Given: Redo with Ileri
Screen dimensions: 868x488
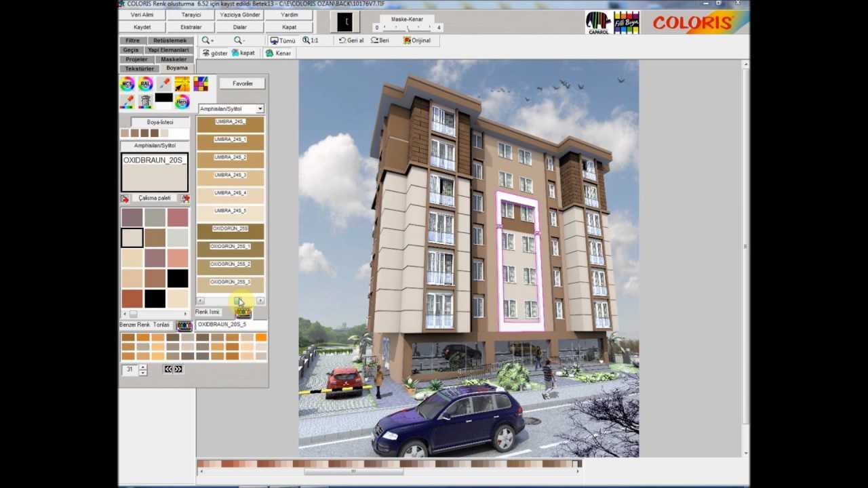Looking at the screenshot, I should coord(380,41).
